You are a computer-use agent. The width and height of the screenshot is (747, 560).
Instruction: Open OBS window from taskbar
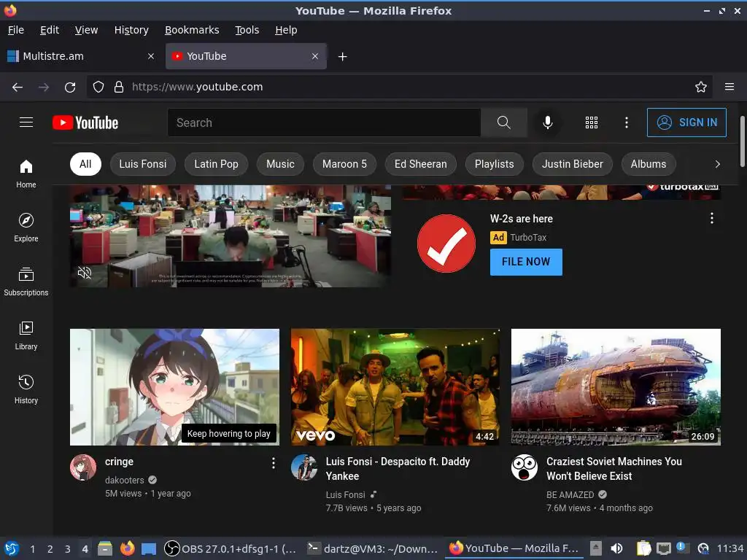coord(230,549)
